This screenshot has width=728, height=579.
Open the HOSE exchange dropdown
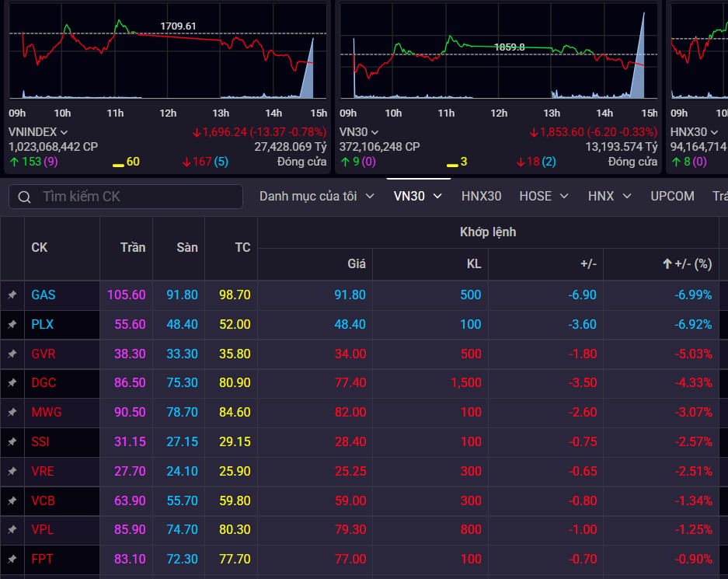(x=545, y=196)
